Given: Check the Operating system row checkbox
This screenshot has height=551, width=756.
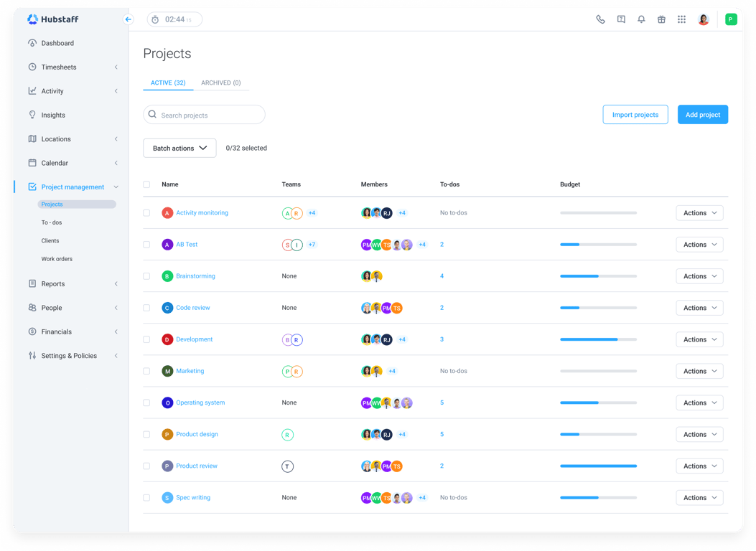Looking at the screenshot, I should tap(146, 402).
